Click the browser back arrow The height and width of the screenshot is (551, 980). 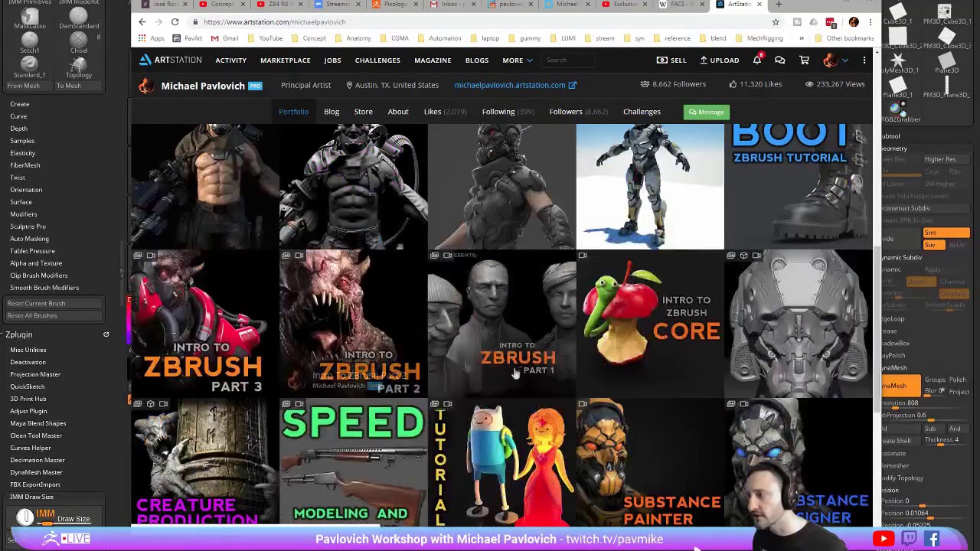point(142,22)
